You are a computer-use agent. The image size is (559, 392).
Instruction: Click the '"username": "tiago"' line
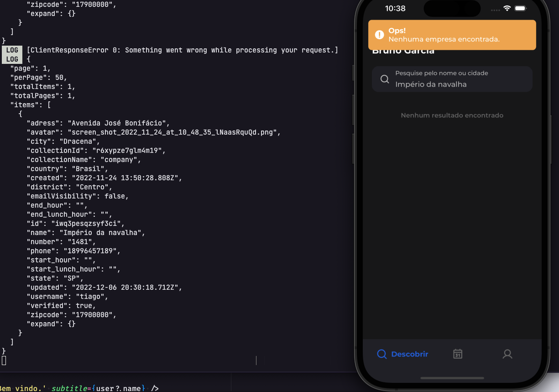click(x=67, y=297)
